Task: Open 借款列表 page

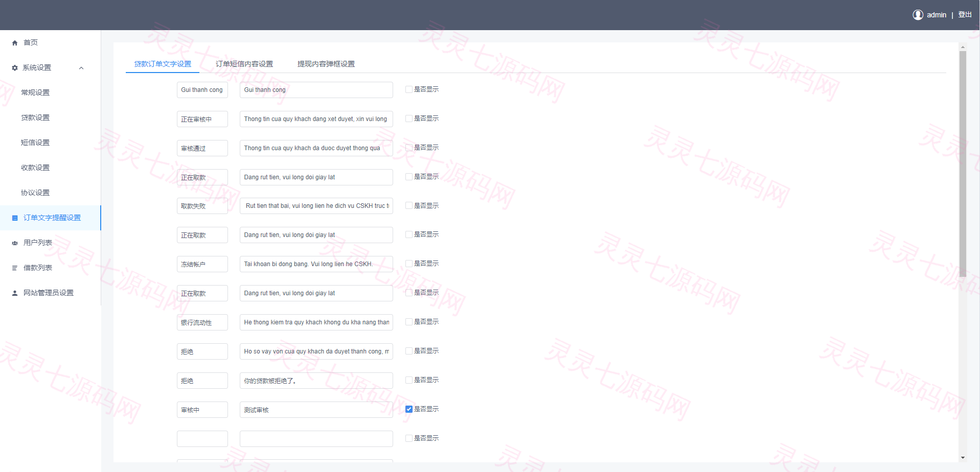Action: click(38, 268)
